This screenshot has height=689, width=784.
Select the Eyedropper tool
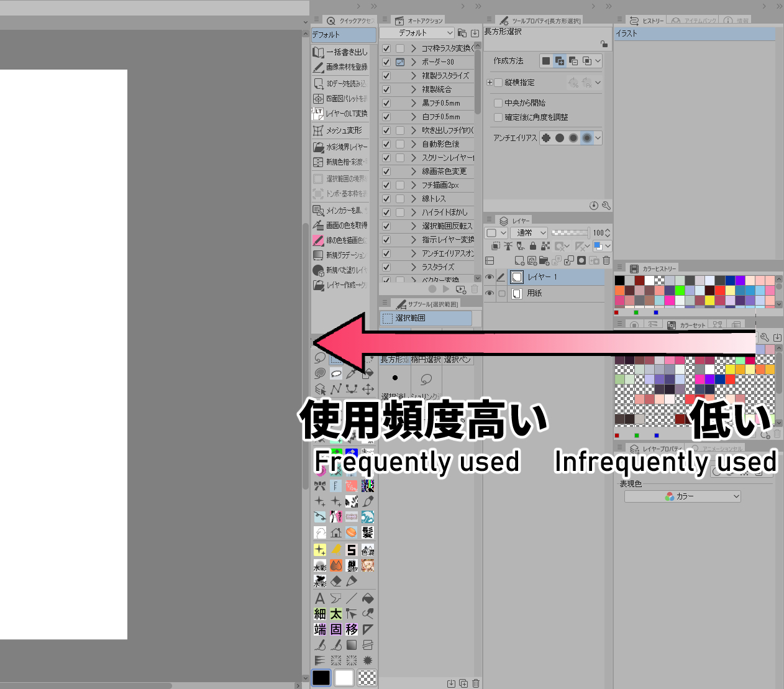[352, 373]
